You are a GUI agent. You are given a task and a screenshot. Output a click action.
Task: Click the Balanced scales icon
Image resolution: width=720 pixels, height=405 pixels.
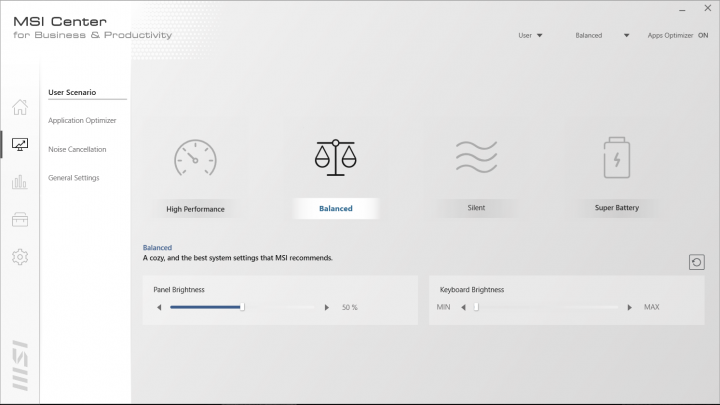(x=336, y=158)
